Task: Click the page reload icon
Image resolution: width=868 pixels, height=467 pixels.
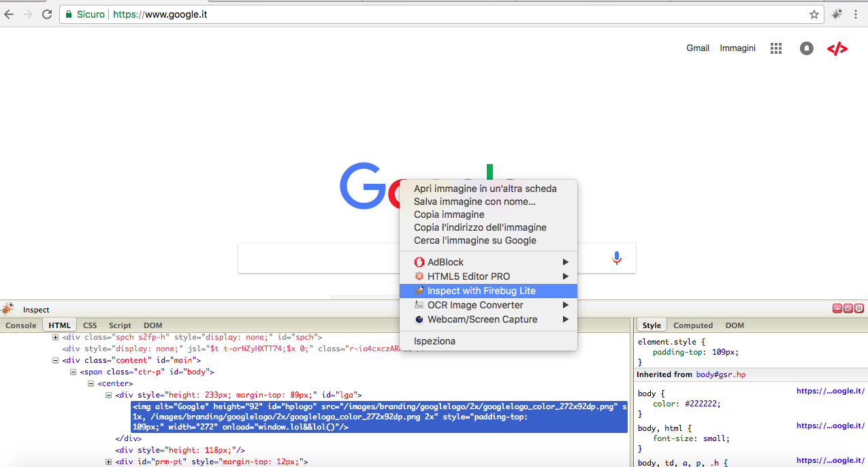Action: [46, 14]
